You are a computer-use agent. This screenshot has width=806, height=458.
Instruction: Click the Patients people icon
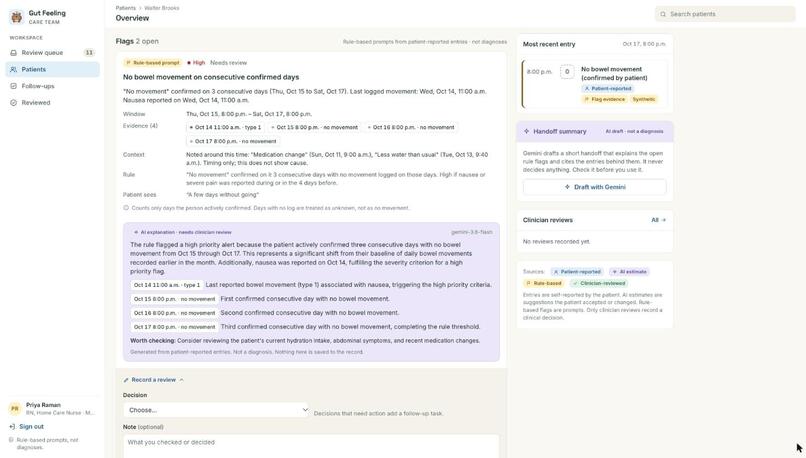pyautogui.click(x=13, y=69)
